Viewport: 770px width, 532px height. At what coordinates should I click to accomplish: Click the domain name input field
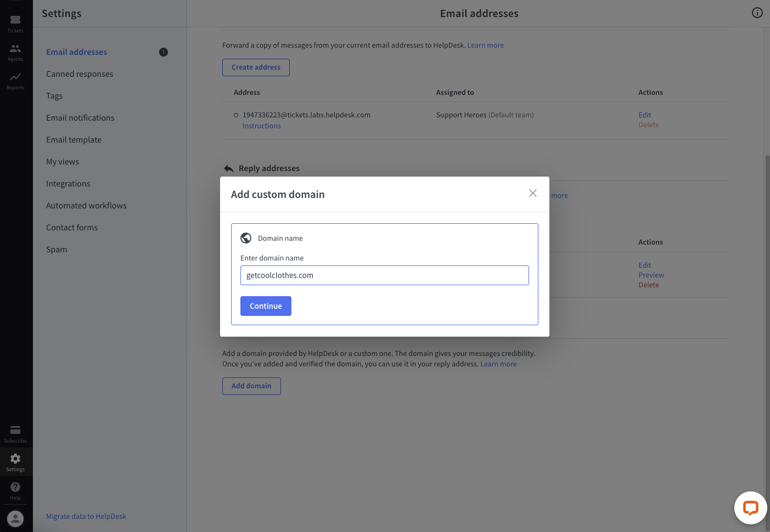click(x=384, y=275)
